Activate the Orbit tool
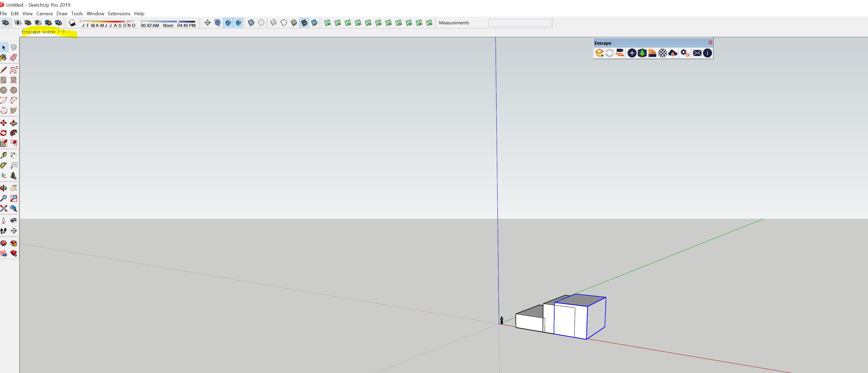This screenshot has height=373, width=868. click(x=4, y=188)
